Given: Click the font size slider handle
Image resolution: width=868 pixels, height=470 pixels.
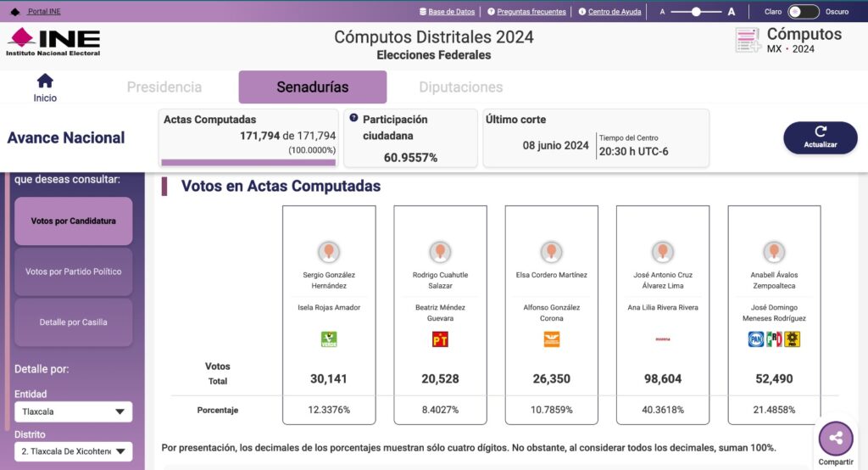Looking at the screenshot, I should (697, 12).
